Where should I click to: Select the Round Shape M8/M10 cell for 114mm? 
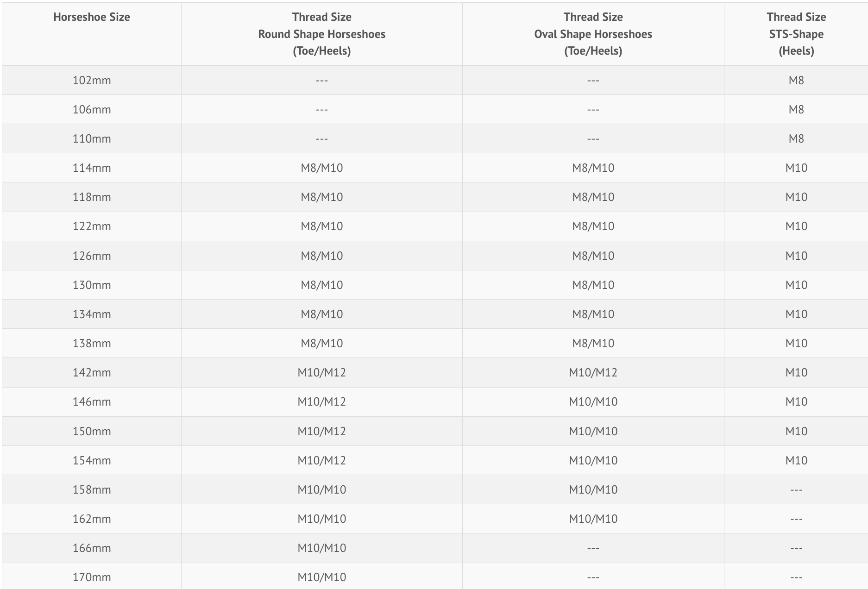[321, 168]
